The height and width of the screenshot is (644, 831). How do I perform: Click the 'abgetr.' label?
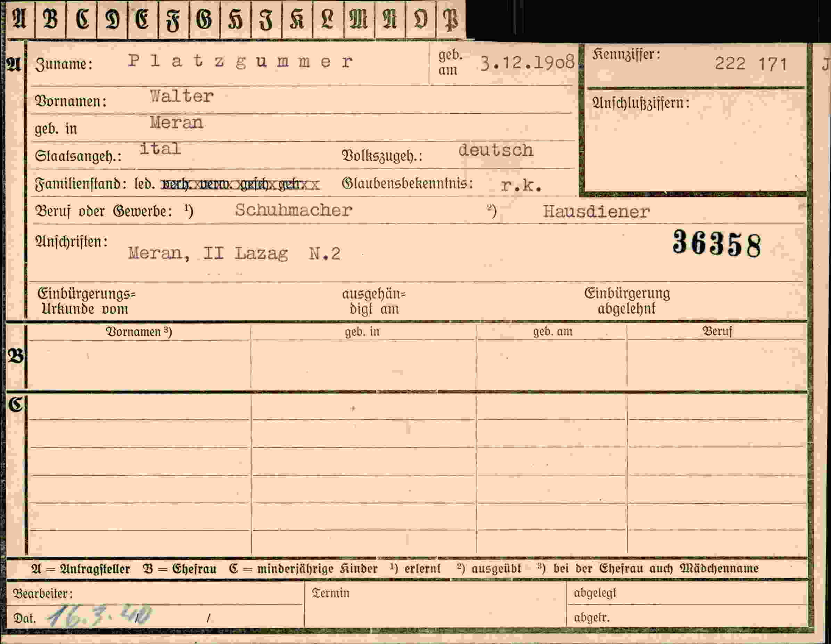point(592,617)
